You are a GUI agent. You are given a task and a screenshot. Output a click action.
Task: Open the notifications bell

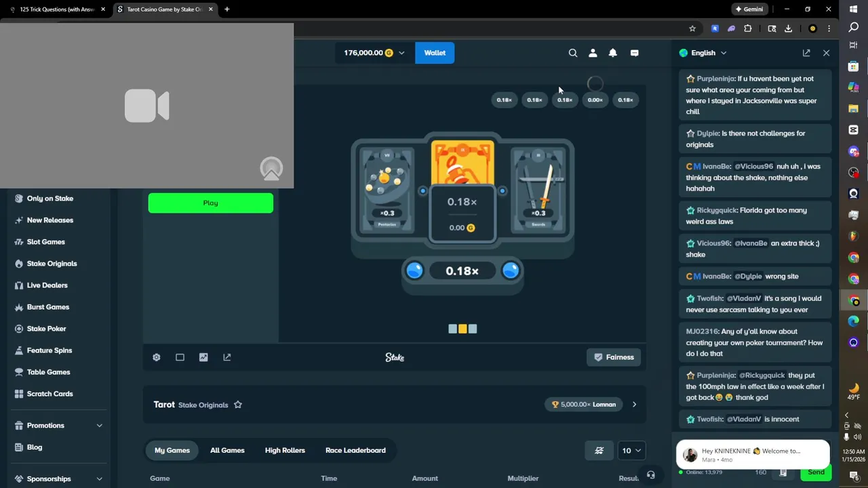click(613, 53)
